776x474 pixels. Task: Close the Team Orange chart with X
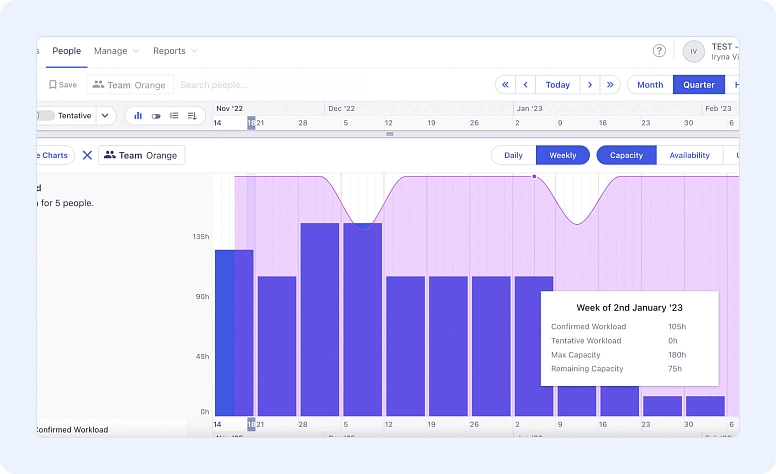click(87, 155)
